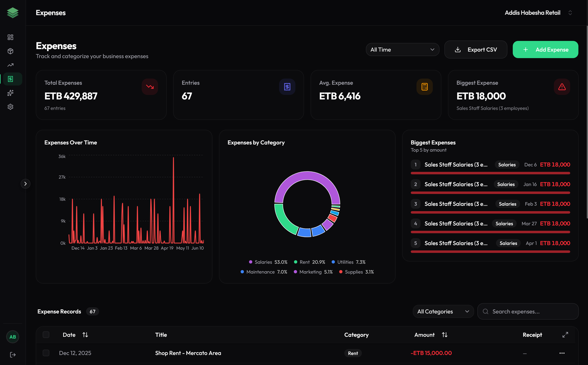Open the sales trend icon in sidebar

[10, 65]
